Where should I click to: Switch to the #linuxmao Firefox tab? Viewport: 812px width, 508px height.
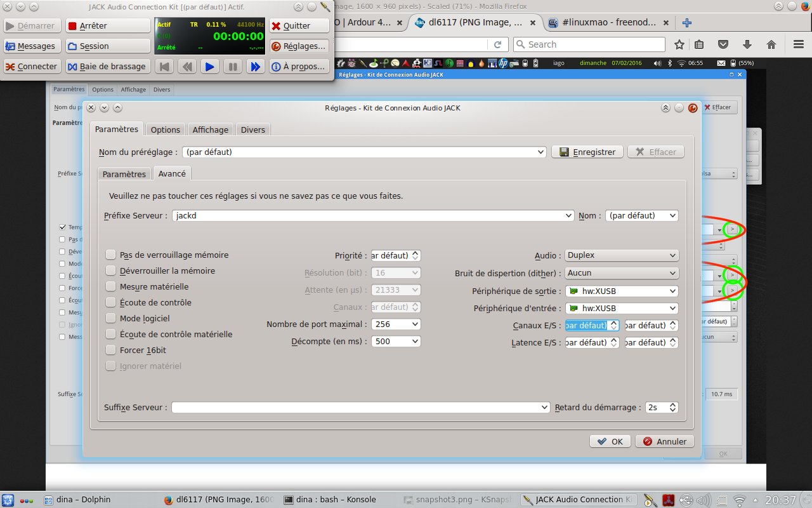click(608, 23)
